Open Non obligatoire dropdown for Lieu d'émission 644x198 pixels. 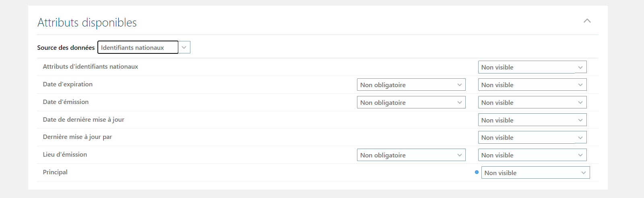(x=411, y=155)
